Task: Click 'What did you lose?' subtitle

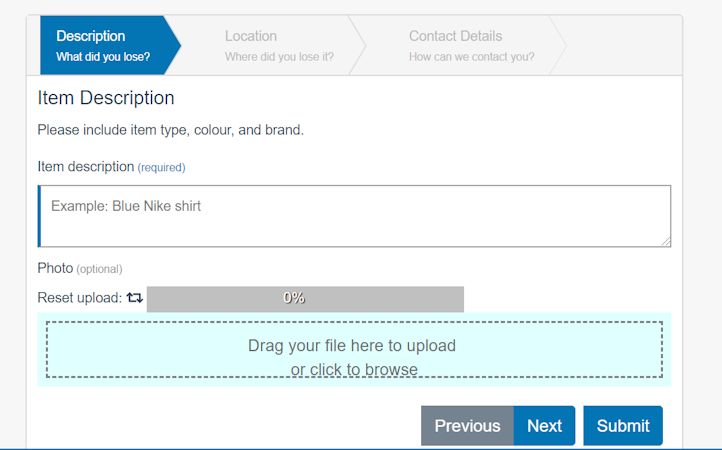Action: click(x=103, y=57)
